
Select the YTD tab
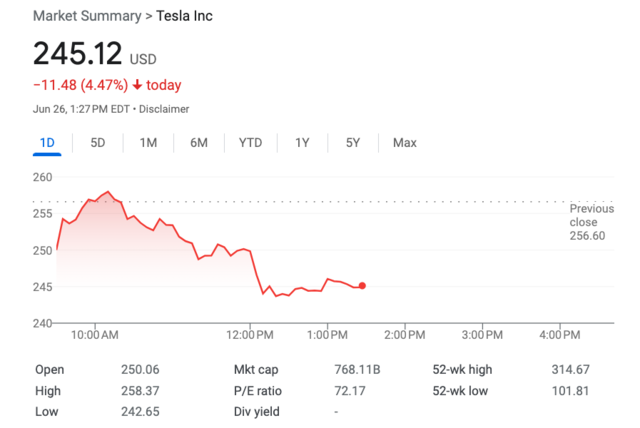point(250,142)
